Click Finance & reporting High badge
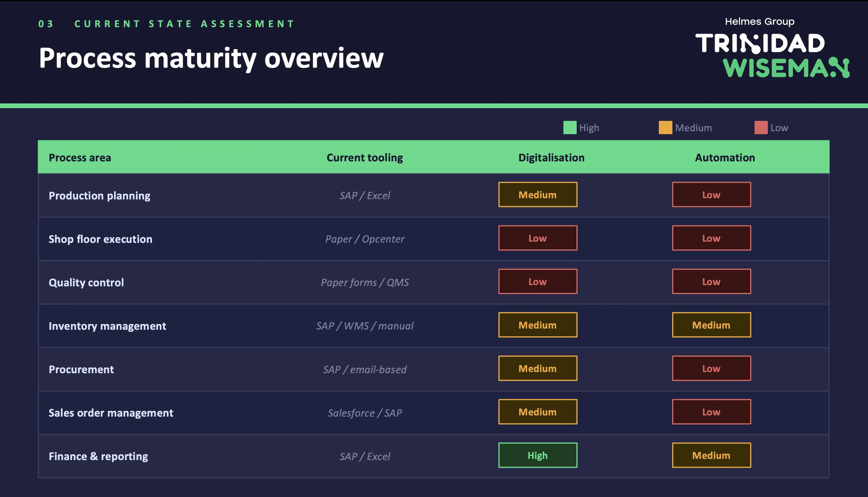This screenshot has height=497, width=868. click(x=538, y=455)
